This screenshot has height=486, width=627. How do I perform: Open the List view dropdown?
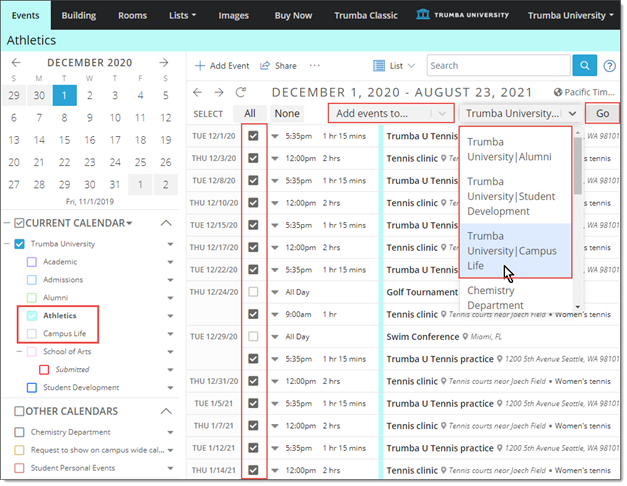coord(394,66)
